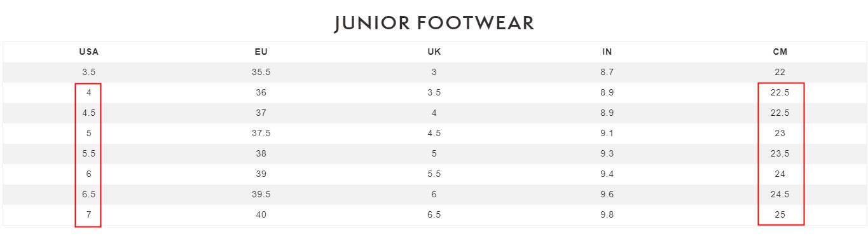Screen dimensions: 868x238
Task: Select EU size 35.5 cell
Action: click(x=261, y=72)
